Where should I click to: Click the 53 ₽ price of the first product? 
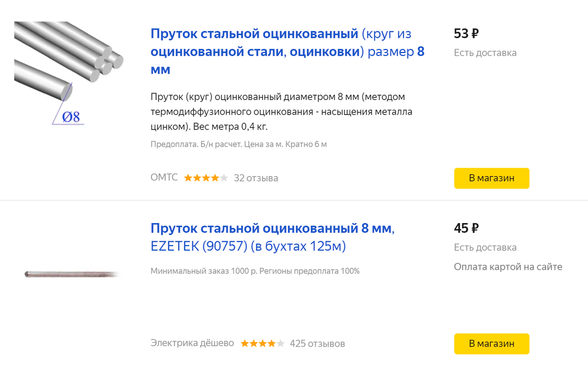(x=466, y=34)
